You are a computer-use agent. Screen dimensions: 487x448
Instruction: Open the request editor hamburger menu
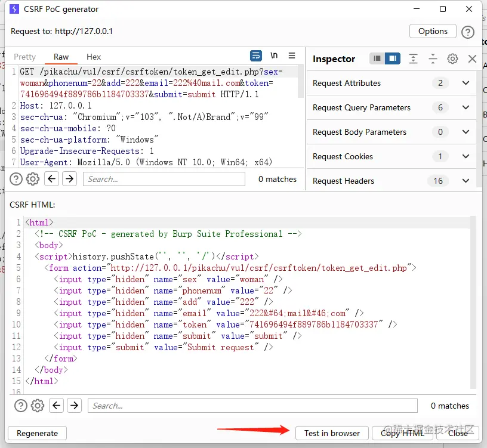(x=292, y=55)
